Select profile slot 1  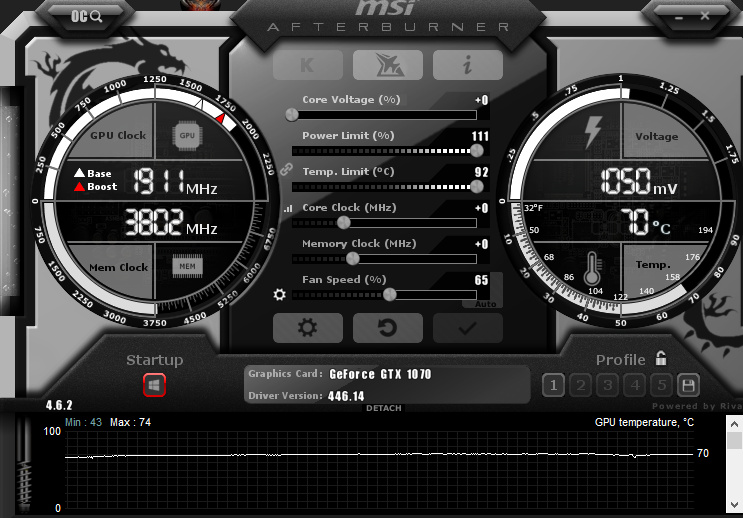click(x=553, y=385)
